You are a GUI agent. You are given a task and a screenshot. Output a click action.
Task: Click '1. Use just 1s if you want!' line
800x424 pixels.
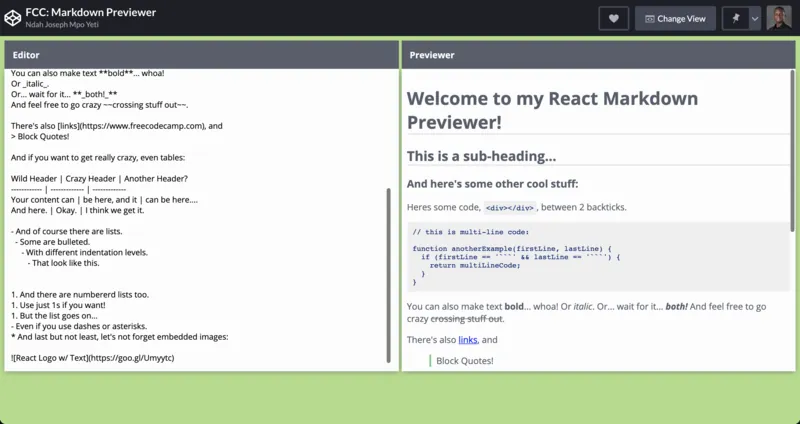(58, 305)
